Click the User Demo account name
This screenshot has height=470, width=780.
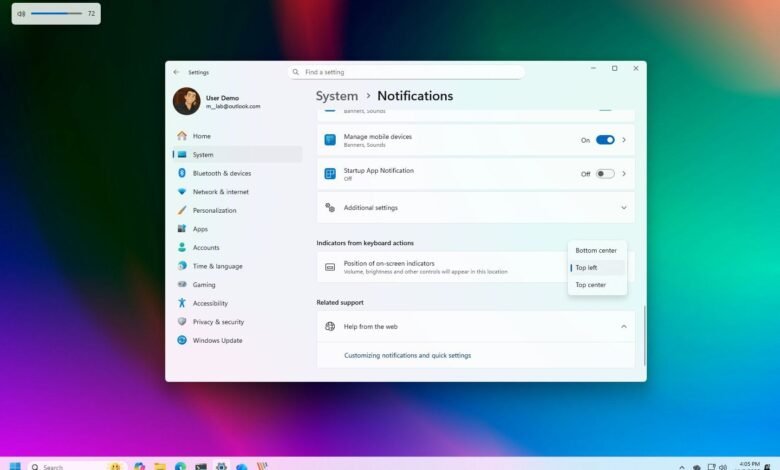(x=222, y=98)
